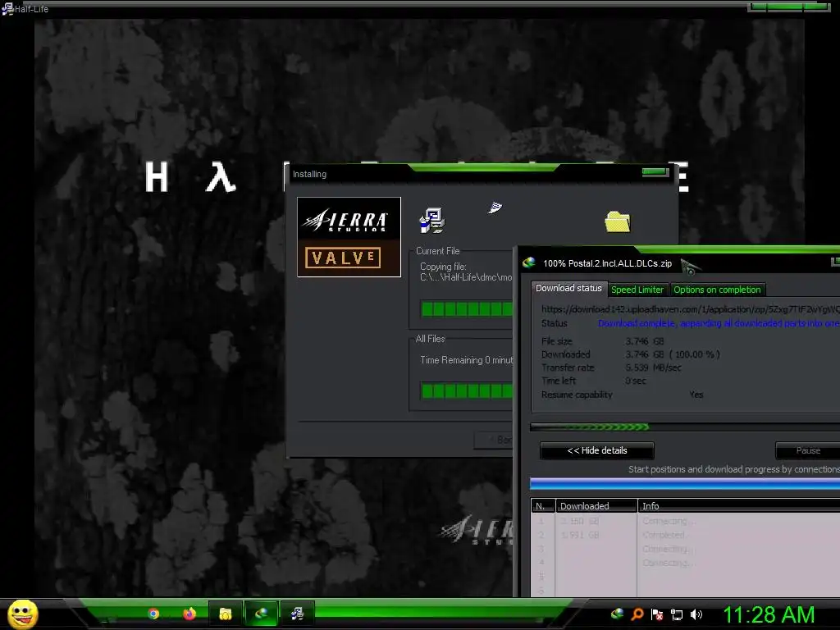Image resolution: width=840 pixels, height=630 pixels.
Task: Switch to the Internet Download Manager taskbar button
Action: pyautogui.click(x=261, y=614)
